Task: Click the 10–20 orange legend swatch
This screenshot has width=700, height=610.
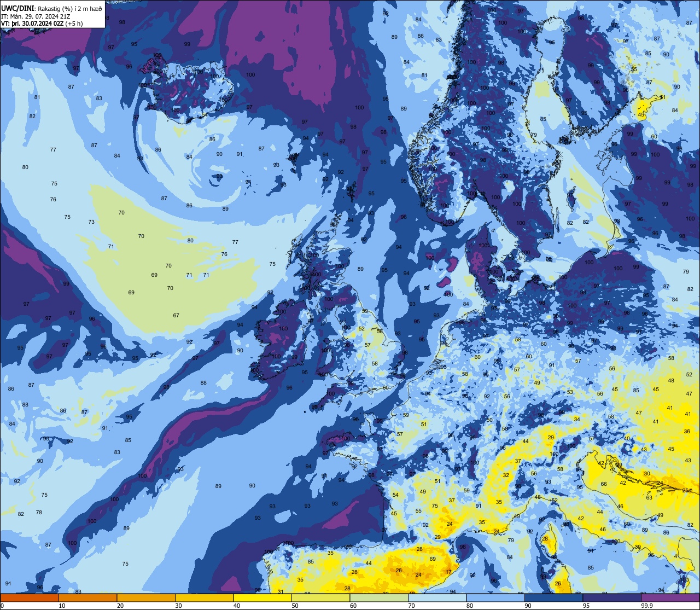Action: (87, 598)
